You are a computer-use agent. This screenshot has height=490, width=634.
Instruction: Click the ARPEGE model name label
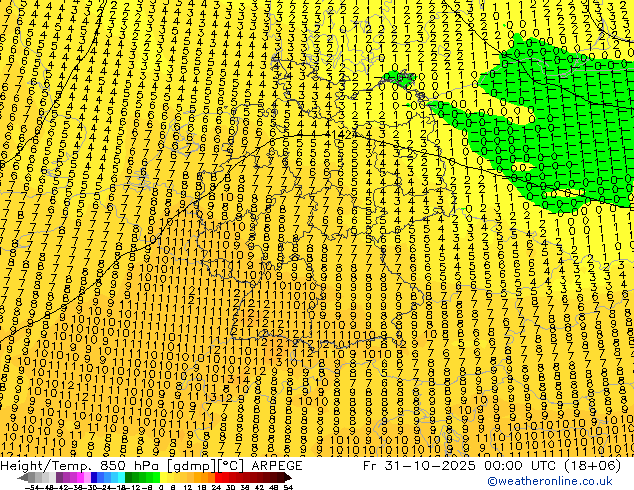(x=277, y=466)
